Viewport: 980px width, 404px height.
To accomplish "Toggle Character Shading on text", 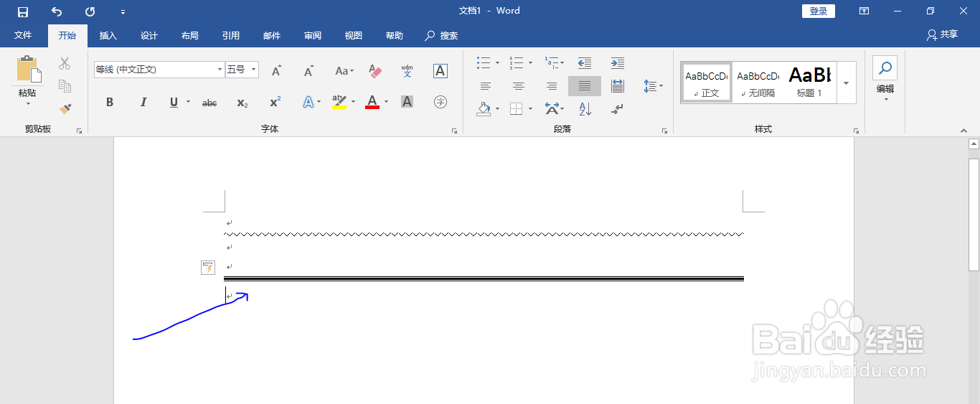I will pyautogui.click(x=407, y=102).
